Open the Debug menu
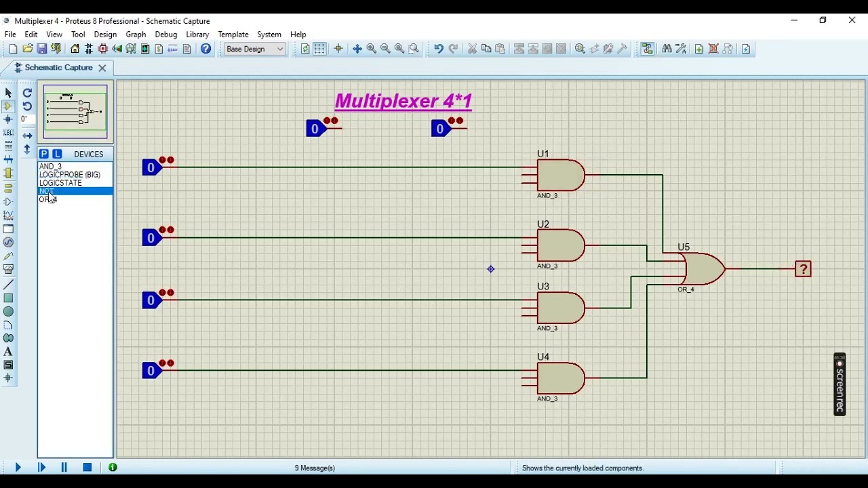868x488 pixels. pyautogui.click(x=166, y=35)
